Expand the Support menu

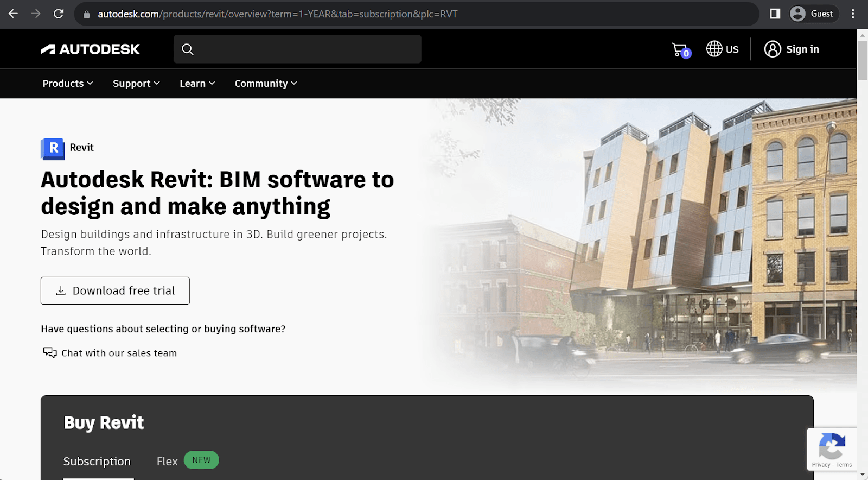click(136, 83)
